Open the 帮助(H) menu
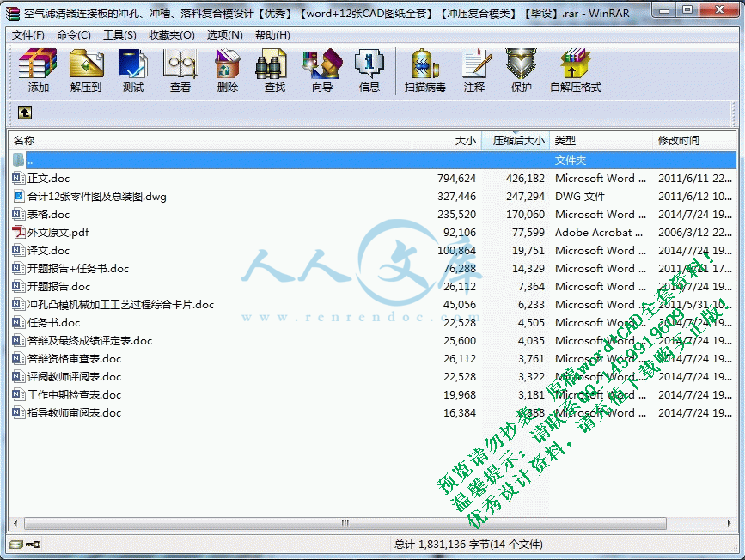Image resolution: width=745 pixels, height=560 pixels. click(272, 35)
